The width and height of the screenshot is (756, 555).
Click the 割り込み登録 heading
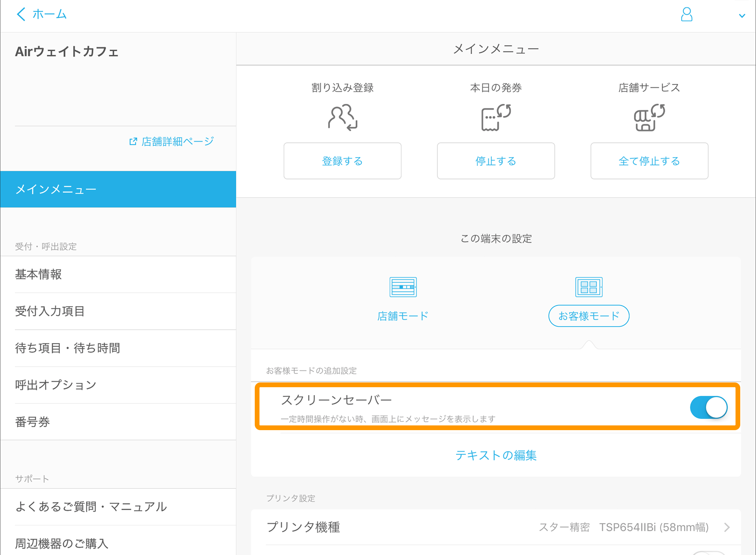pyautogui.click(x=343, y=87)
